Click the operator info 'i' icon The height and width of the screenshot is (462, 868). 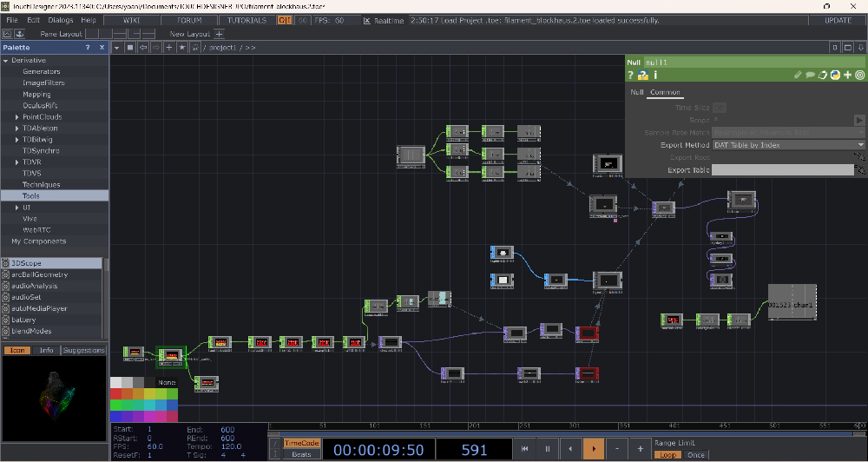pyautogui.click(x=654, y=76)
